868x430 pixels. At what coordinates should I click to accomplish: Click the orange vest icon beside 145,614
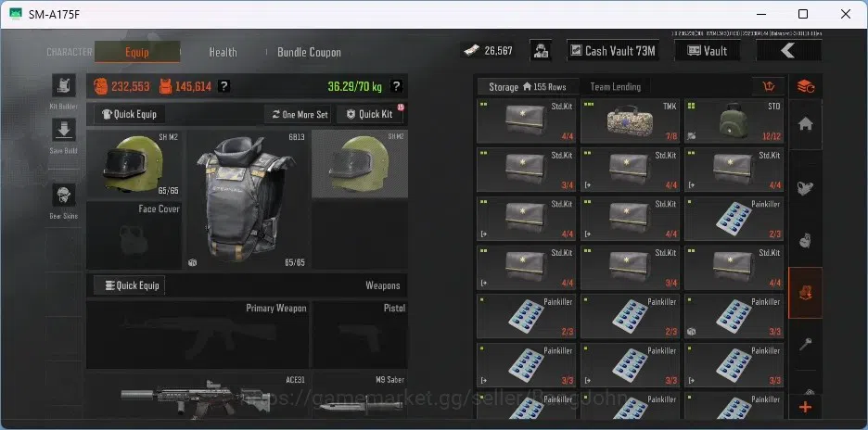coord(165,86)
